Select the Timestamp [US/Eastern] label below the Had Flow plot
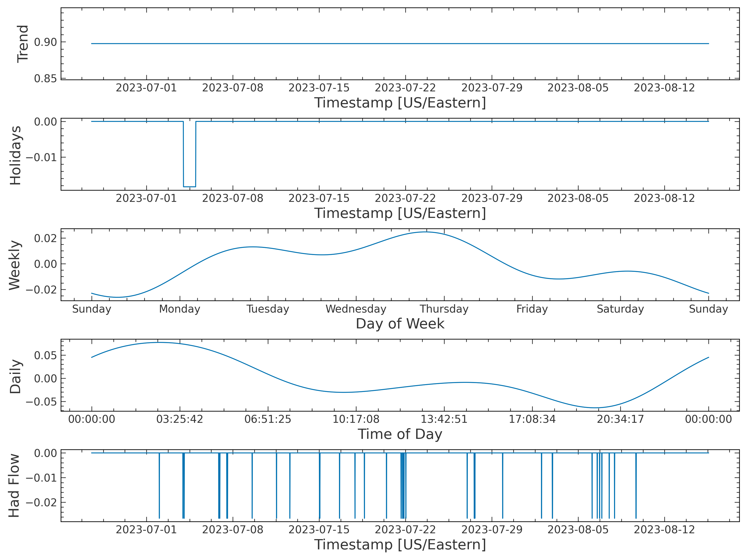The image size is (747, 560). (400, 545)
